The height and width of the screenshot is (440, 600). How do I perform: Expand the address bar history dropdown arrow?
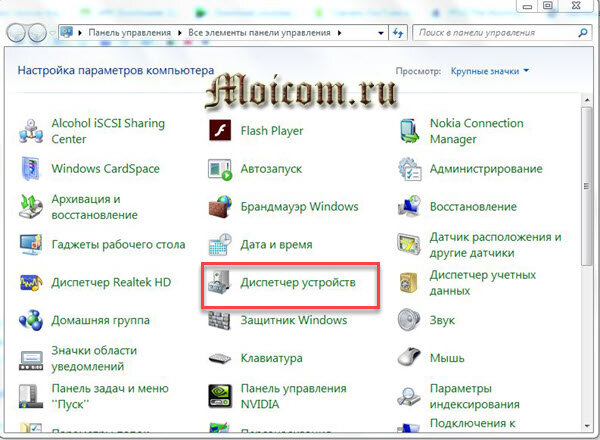click(381, 33)
